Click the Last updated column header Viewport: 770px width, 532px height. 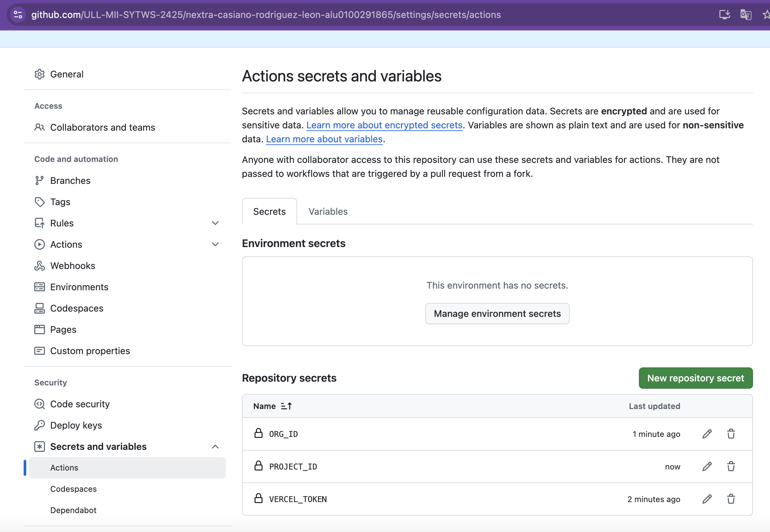point(654,406)
